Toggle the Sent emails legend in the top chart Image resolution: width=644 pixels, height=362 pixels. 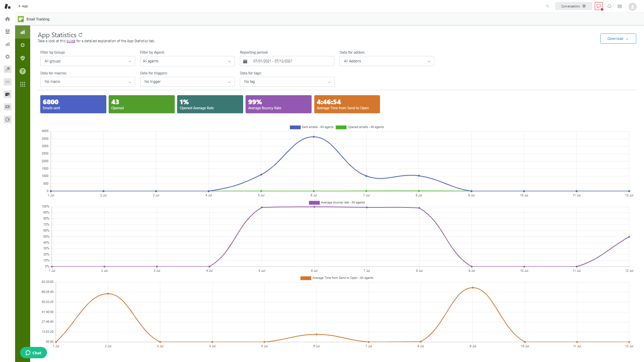tap(312, 127)
